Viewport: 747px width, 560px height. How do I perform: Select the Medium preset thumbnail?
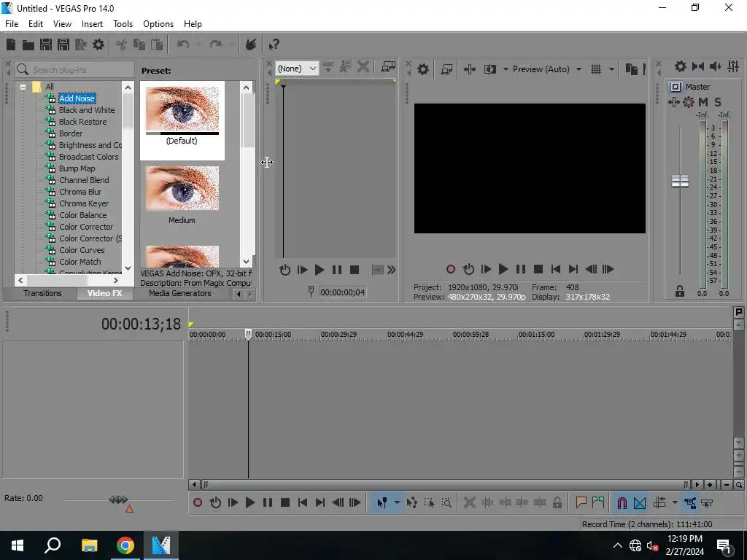[182, 189]
